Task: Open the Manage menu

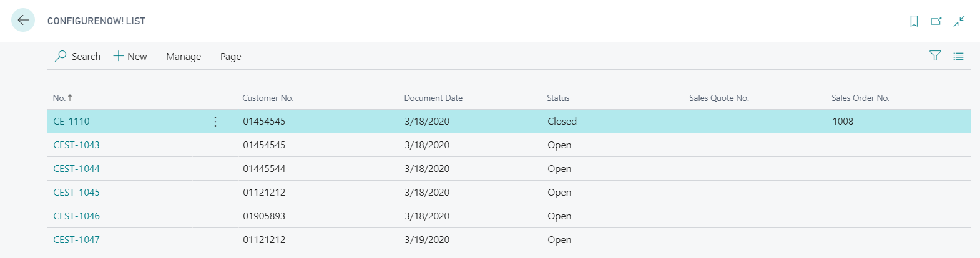Action: pyautogui.click(x=183, y=56)
